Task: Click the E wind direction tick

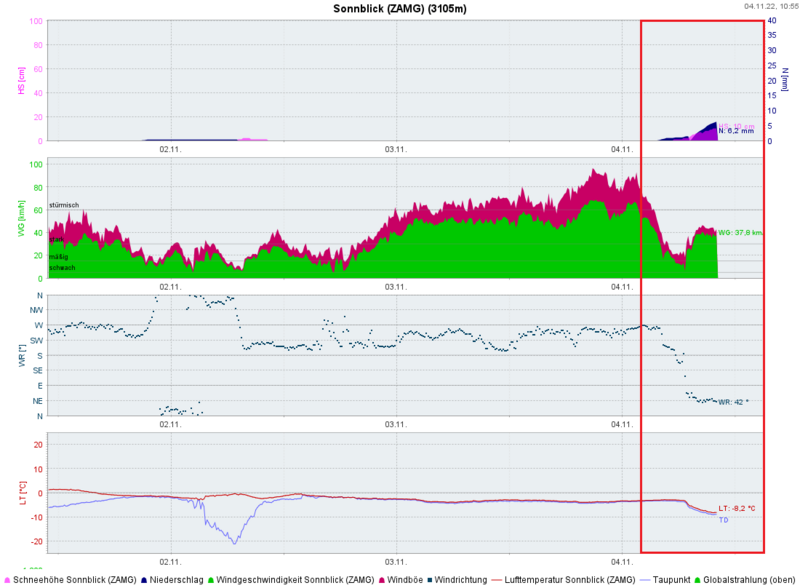Action: (x=40, y=386)
